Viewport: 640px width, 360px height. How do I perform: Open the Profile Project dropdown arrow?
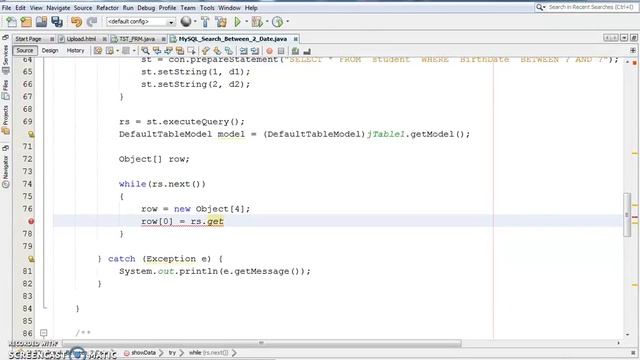tap(287, 22)
